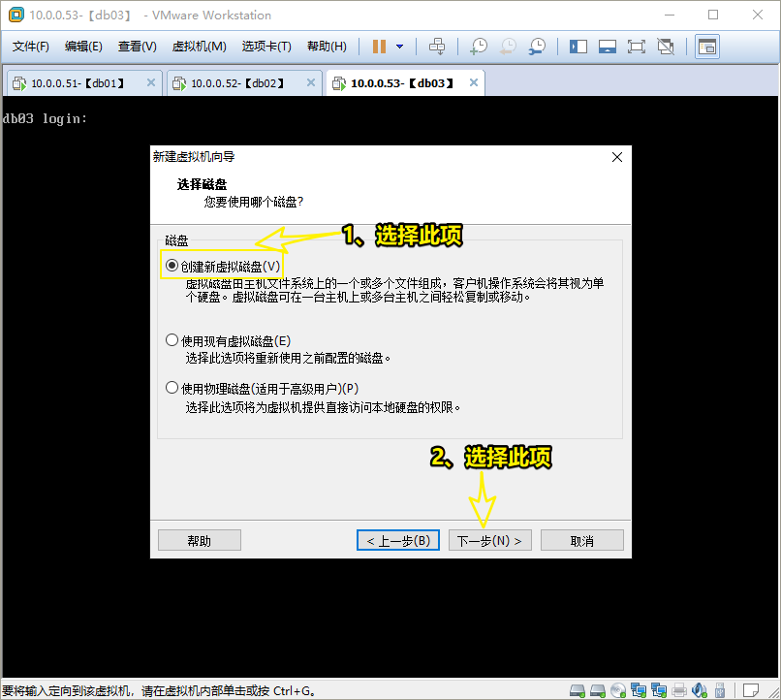This screenshot has height=700, width=781.
Task: Switch to the 10.0.0.52-【db02】 tab
Action: pyautogui.click(x=237, y=83)
